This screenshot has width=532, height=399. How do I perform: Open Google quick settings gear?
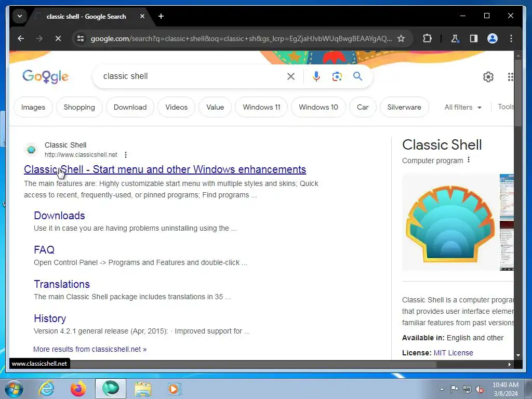pyautogui.click(x=488, y=77)
